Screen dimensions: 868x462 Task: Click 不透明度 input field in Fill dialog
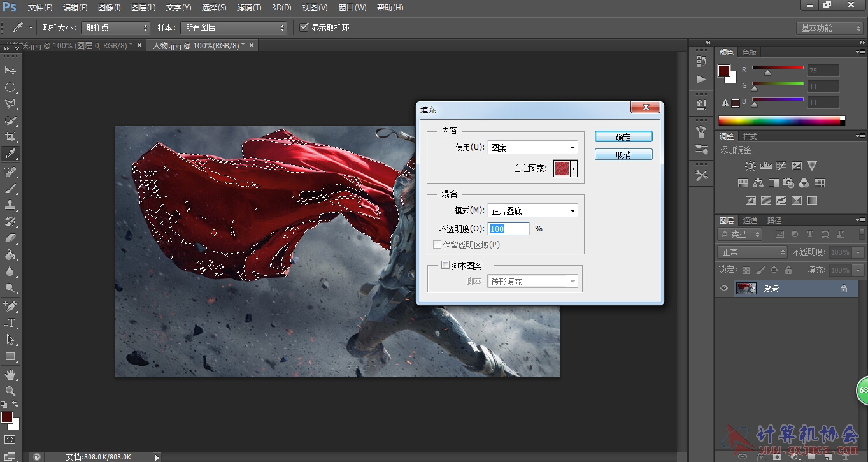point(509,229)
